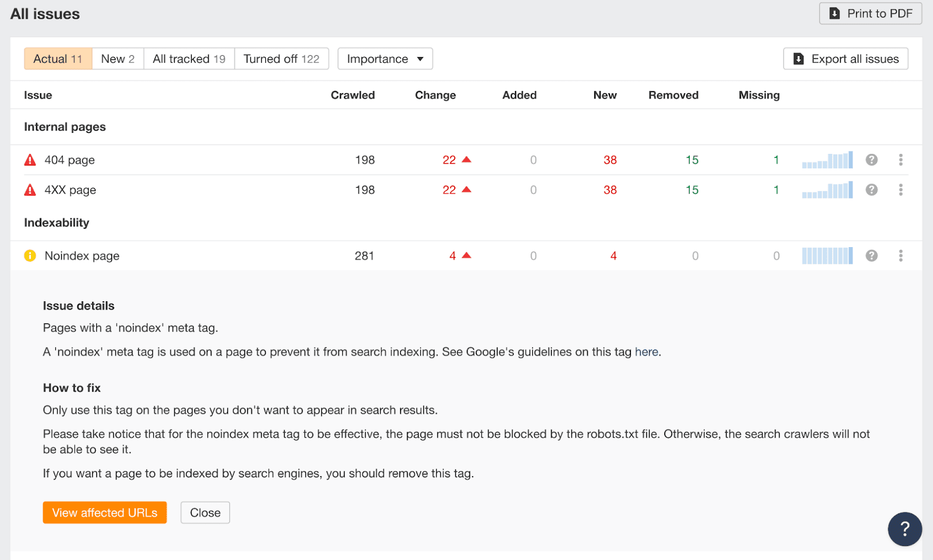Close the issue details panel
This screenshot has height=560, width=933.
pyautogui.click(x=205, y=512)
